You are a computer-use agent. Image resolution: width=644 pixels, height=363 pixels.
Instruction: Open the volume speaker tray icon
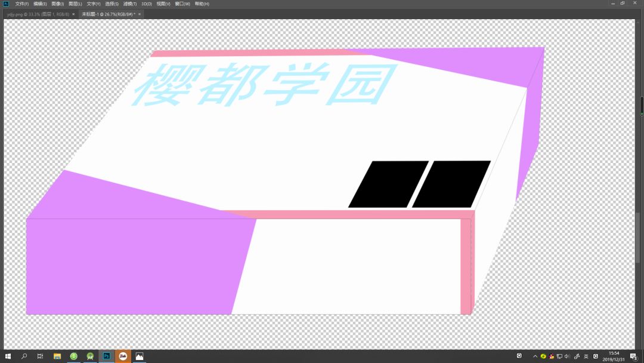click(x=567, y=356)
